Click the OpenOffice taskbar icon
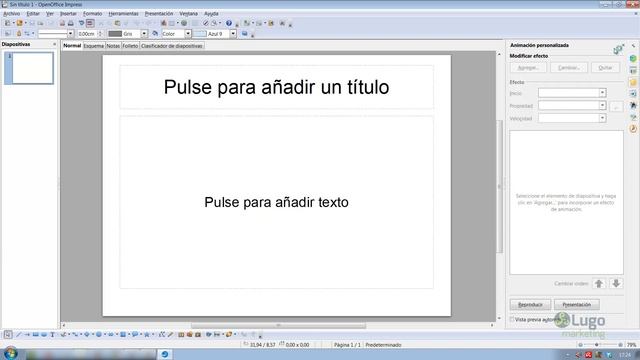 pyautogui.click(x=165, y=354)
